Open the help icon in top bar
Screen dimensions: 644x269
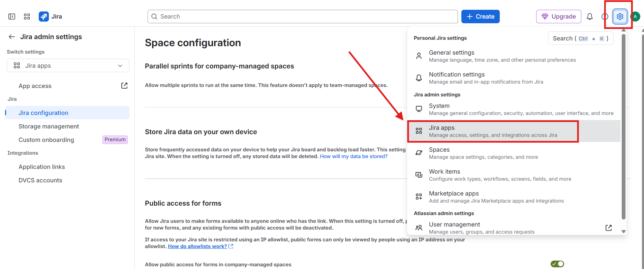pos(605,17)
